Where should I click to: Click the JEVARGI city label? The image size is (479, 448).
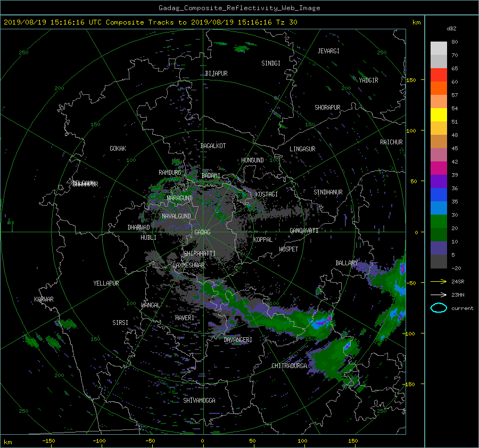[x=328, y=51]
